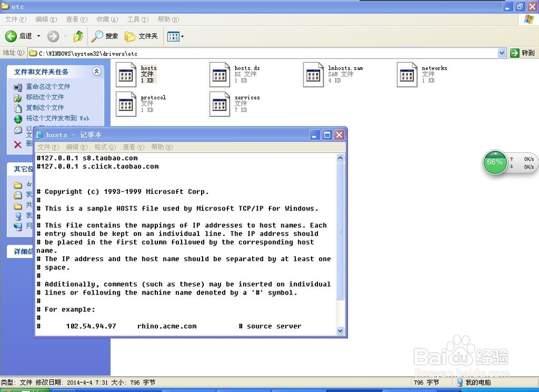This screenshot has width=539, height=392.
Task: Click the Notepad vertical scrollbar thumb
Action: [x=340, y=231]
